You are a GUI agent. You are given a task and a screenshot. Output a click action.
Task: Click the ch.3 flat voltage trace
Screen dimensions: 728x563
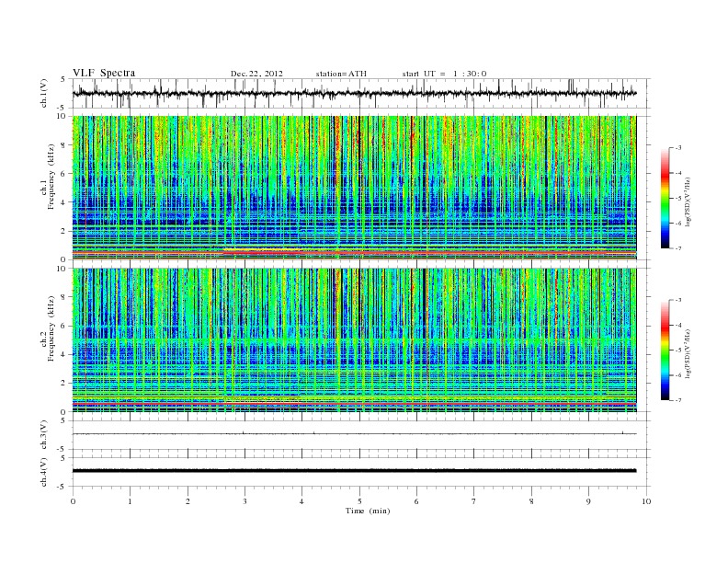pyautogui.click(x=354, y=433)
